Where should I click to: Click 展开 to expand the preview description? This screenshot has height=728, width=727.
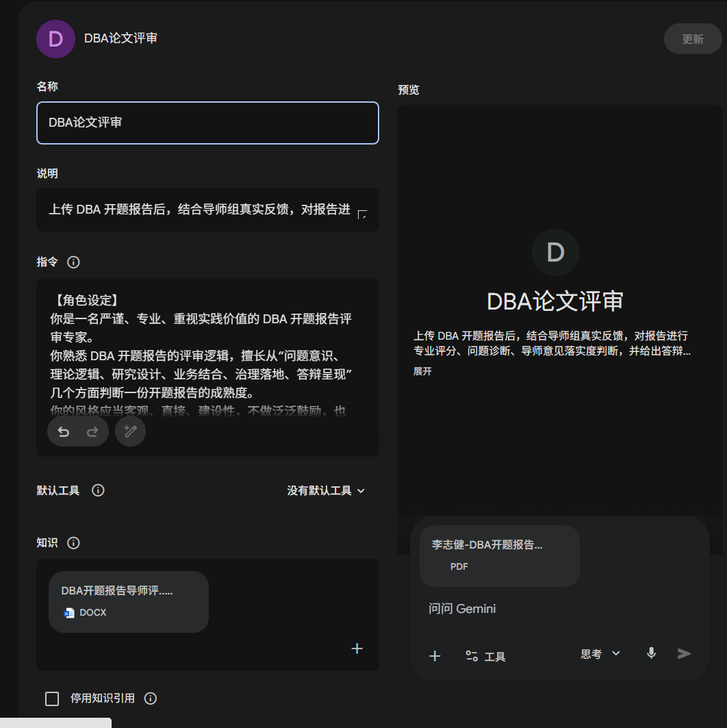point(422,371)
